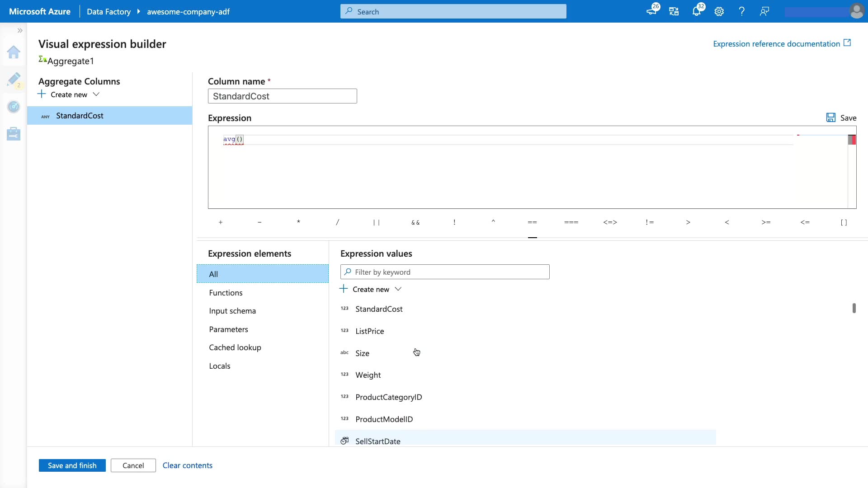Image resolution: width=868 pixels, height=488 pixels.
Task: Open the settings gear icon
Action: tap(719, 12)
